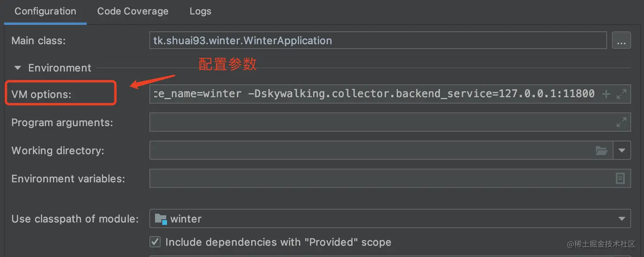This screenshot has width=644, height=257.
Task: Select the Configuration tab
Action: pos(45,11)
